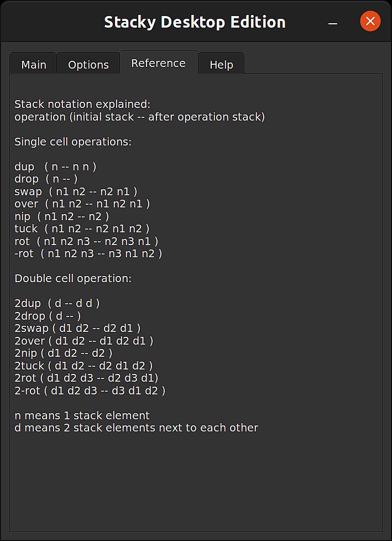Click the 'd means 2 stack elements' note

tap(136, 428)
